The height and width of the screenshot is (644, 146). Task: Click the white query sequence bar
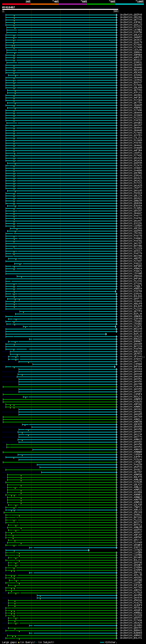coord(60,9)
